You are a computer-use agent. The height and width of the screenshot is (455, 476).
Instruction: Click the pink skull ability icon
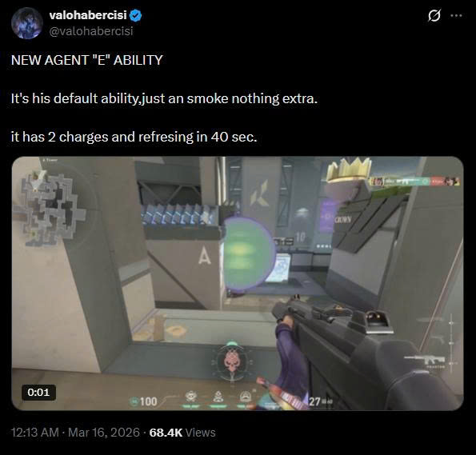[x=232, y=361]
